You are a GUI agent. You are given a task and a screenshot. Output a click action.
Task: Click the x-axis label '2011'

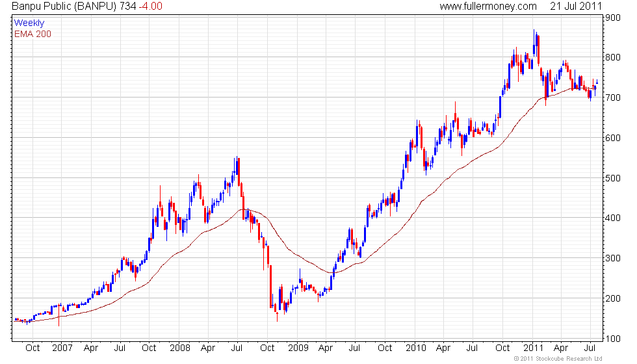(533, 348)
